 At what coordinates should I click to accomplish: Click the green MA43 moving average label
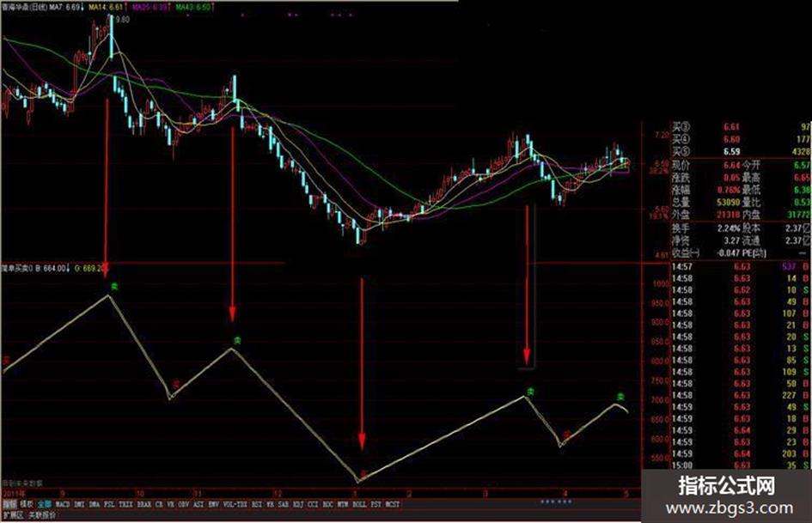tap(193, 7)
